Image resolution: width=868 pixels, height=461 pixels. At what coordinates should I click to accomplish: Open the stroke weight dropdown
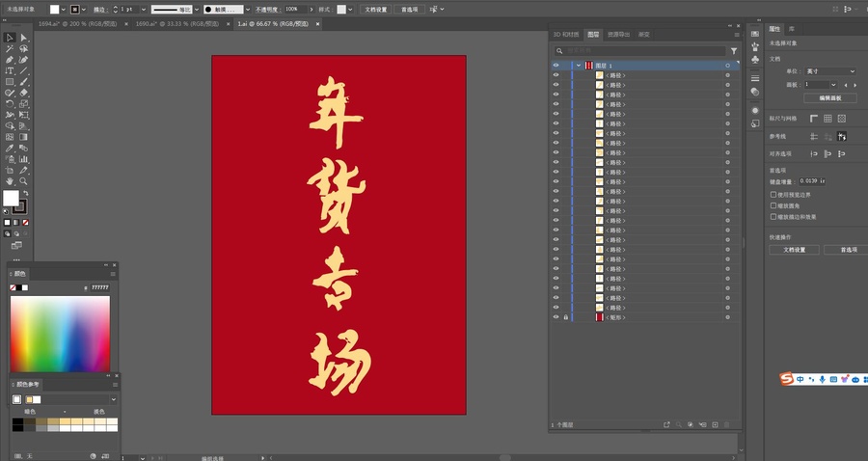[144, 10]
